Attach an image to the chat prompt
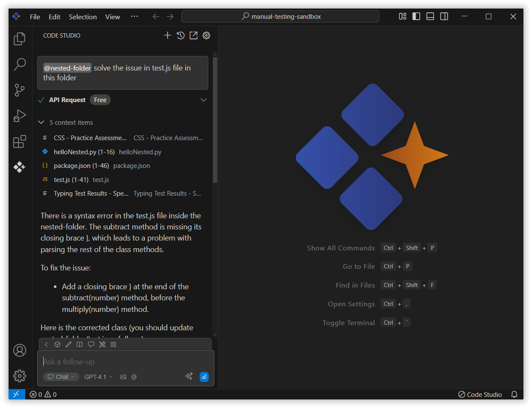The width and height of the screenshot is (532, 408). (123, 377)
